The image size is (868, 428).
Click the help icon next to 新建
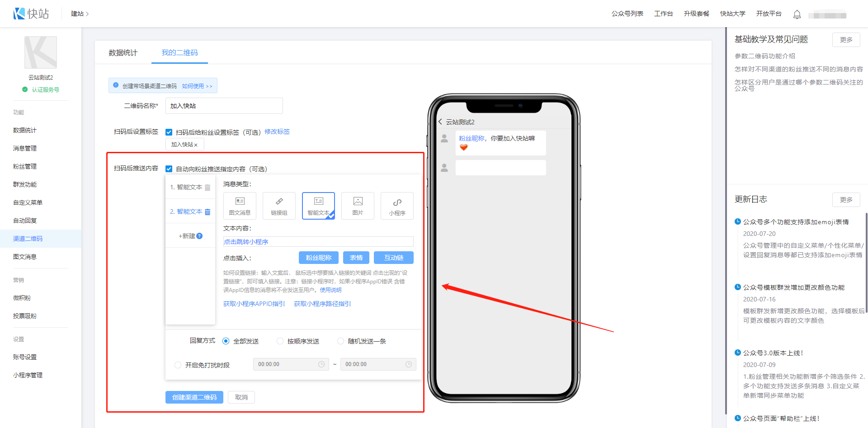(200, 236)
